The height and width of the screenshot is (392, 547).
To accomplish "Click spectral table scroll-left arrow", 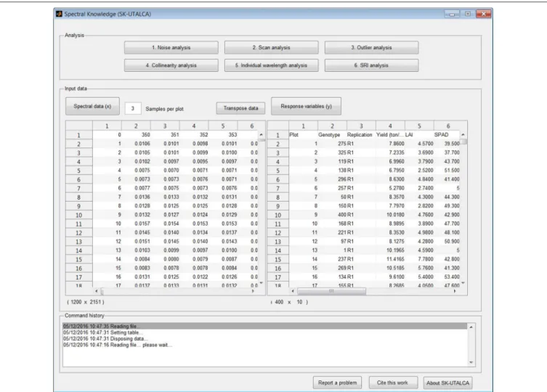I will (x=97, y=291).
